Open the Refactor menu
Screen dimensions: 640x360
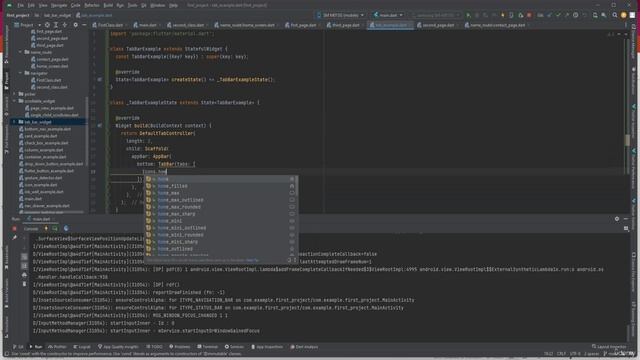[92, 5]
